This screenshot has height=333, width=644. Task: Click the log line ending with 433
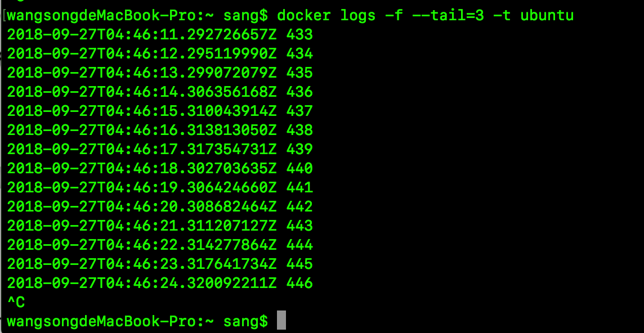[159, 35]
